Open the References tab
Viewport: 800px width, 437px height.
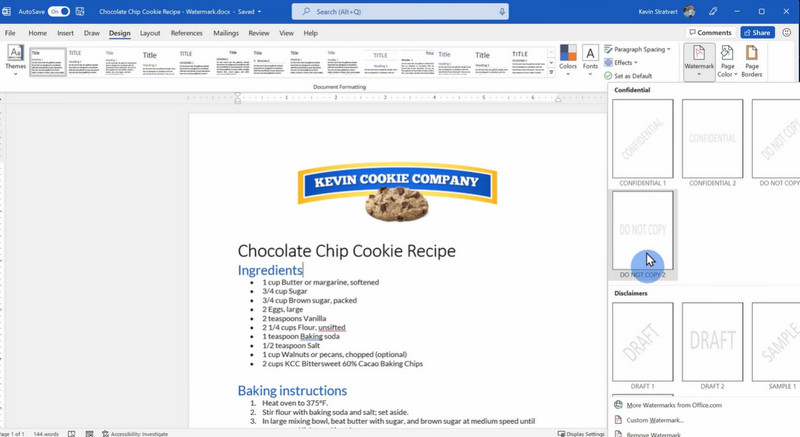point(186,33)
